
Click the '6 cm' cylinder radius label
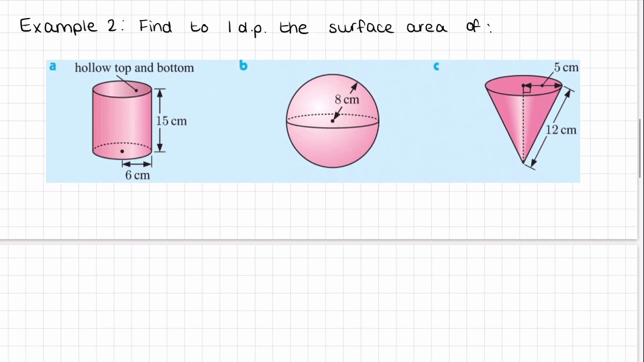click(x=137, y=175)
